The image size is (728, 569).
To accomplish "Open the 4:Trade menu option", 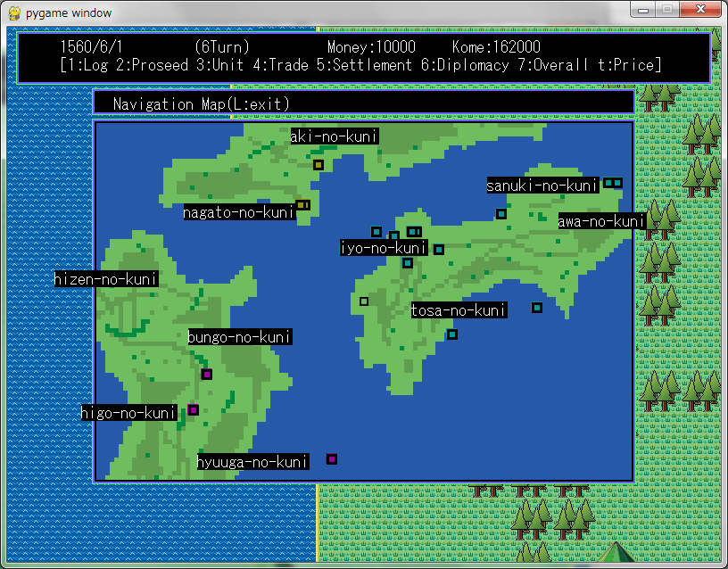I will (x=281, y=65).
